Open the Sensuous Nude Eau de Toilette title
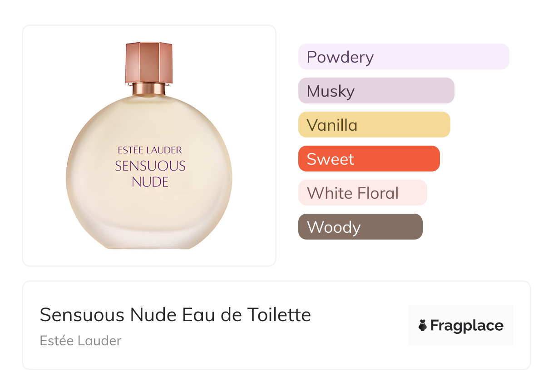Image resolution: width=553 pixels, height=392 pixels. click(x=175, y=314)
